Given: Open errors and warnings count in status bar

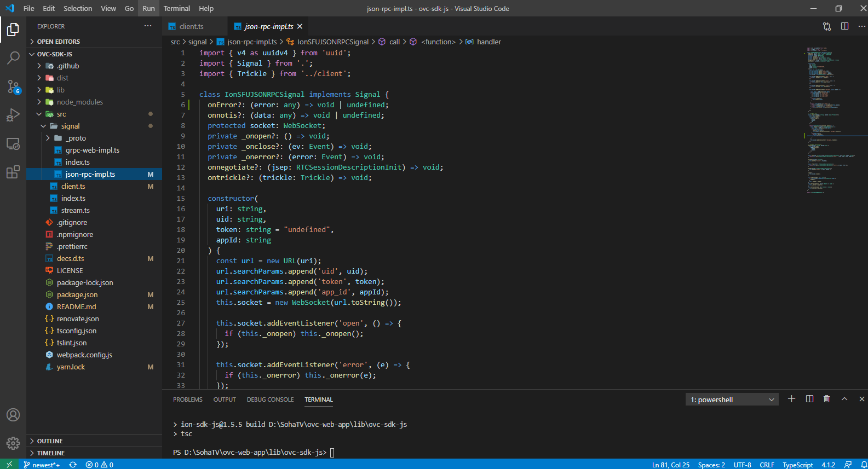Looking at the screenshot, I should (x=99, y=465).
